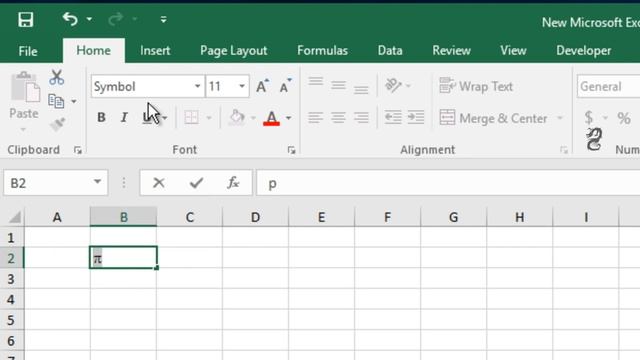Switch to the View tab
This screenshot has width=640, height=360.
(x=513, y=51)
